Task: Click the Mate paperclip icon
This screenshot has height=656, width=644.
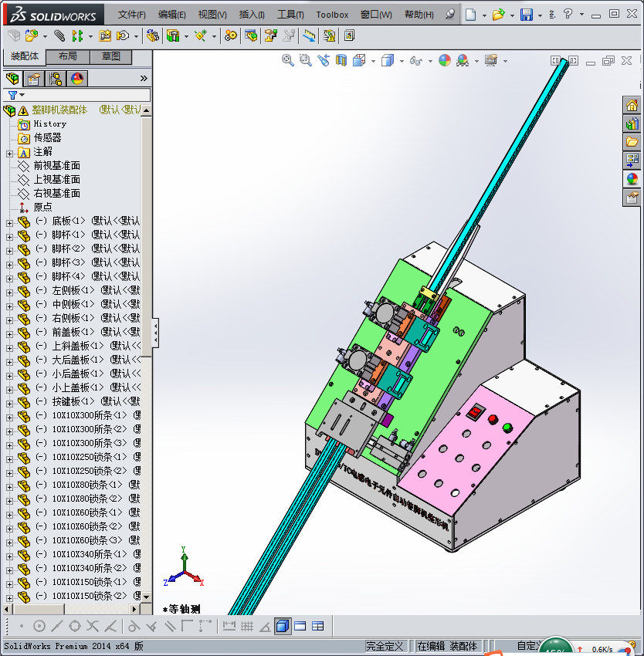Action: (x=59, y=36)
